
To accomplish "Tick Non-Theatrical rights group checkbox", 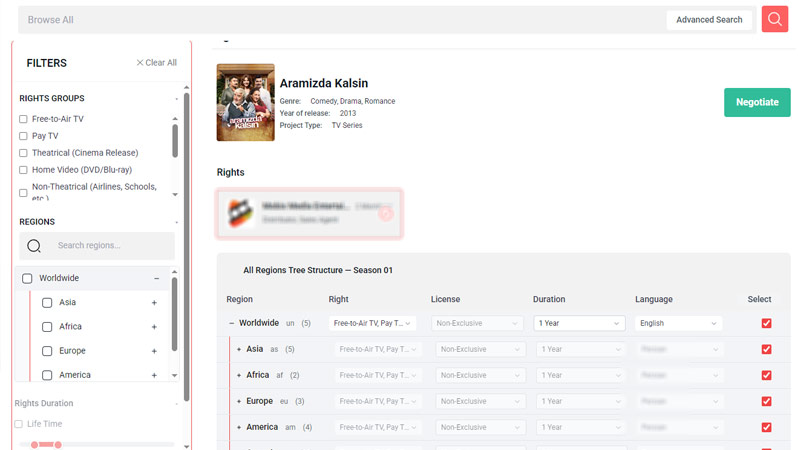I will [x=23, y=193].
